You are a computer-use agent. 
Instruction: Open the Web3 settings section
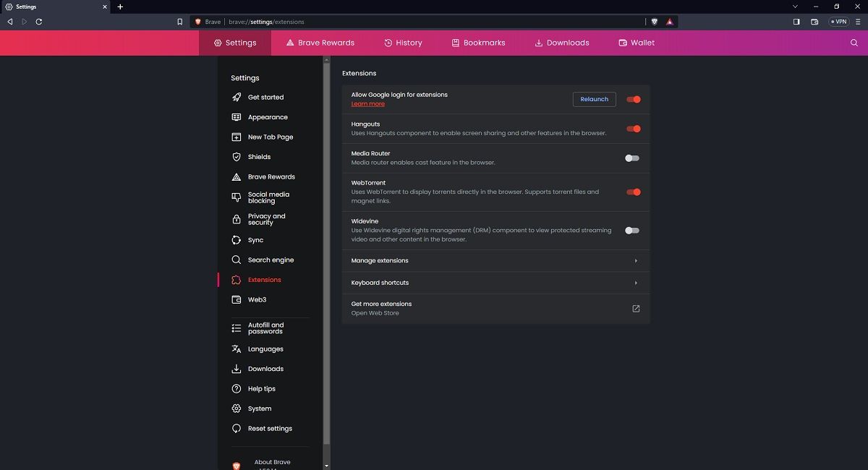pyautogui.click(x=257, y=299)
